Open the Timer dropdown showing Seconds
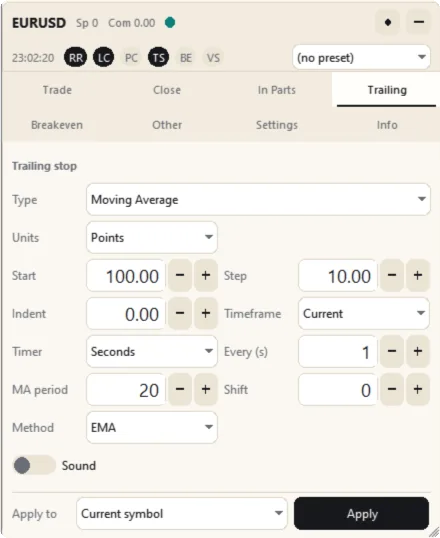 tap(152, 352)
